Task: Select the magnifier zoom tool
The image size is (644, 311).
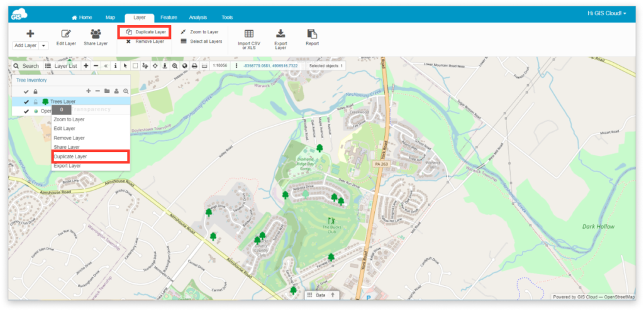Action: (175, 65)
